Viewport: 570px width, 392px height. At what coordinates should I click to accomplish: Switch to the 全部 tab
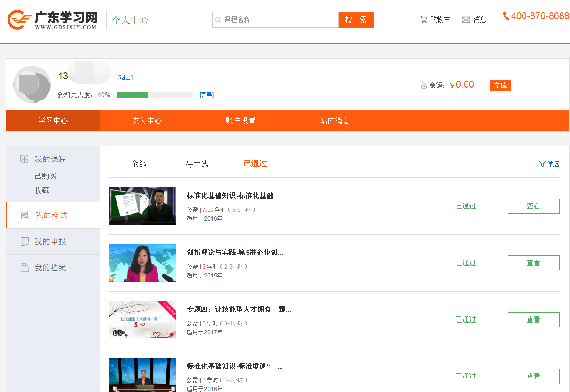coord(139,164)
